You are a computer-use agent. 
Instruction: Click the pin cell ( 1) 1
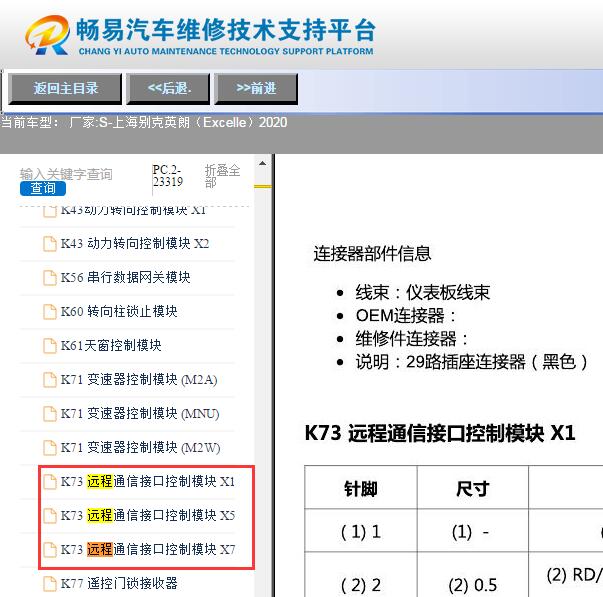tap(361, 532)
